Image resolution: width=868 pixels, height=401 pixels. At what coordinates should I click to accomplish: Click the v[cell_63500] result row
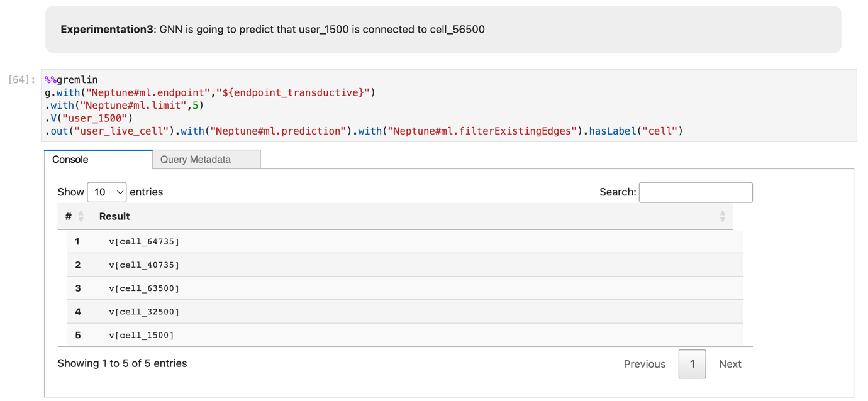[x=144, y=288]
